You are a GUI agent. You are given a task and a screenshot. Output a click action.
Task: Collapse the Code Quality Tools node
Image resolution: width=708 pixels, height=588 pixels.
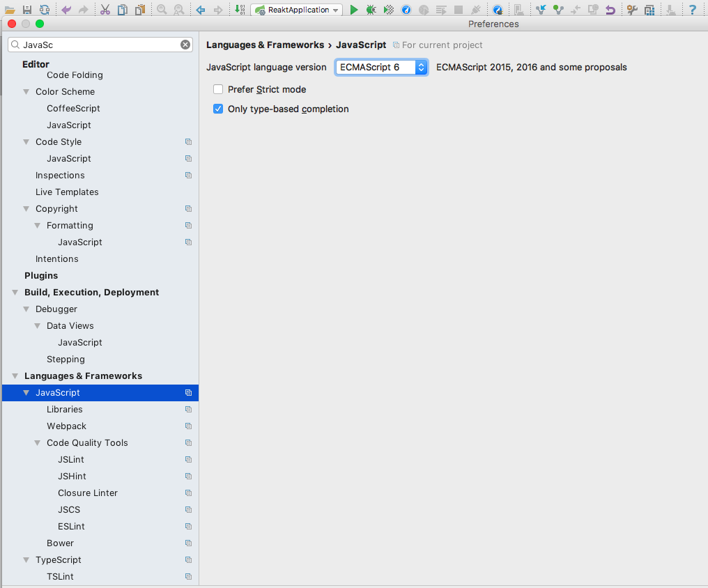point(38,442)
